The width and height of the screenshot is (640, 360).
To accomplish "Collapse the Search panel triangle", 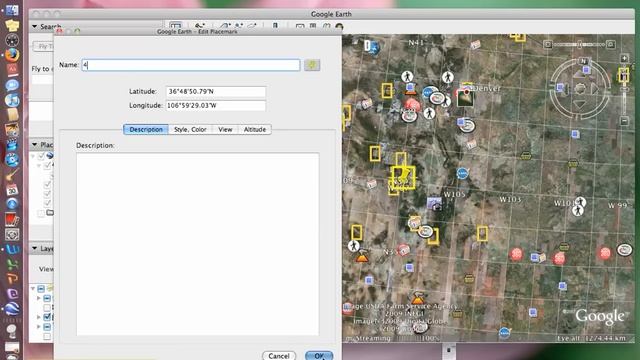I will [x=35, y=27].
